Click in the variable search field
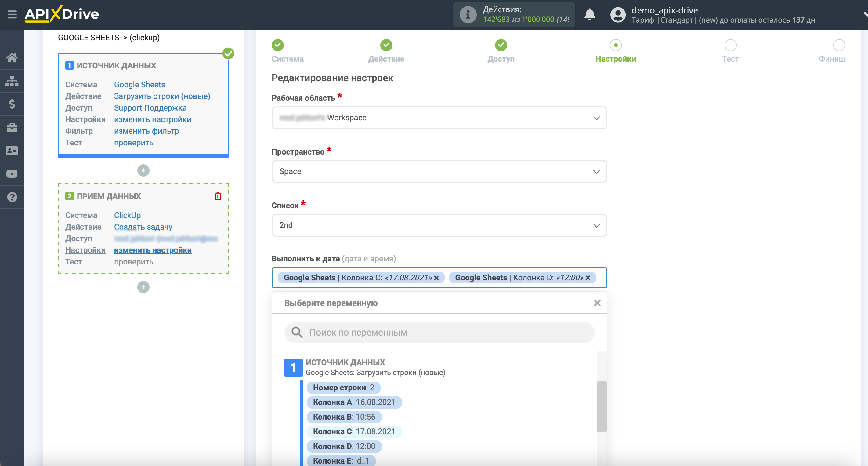 coord(439,333)
